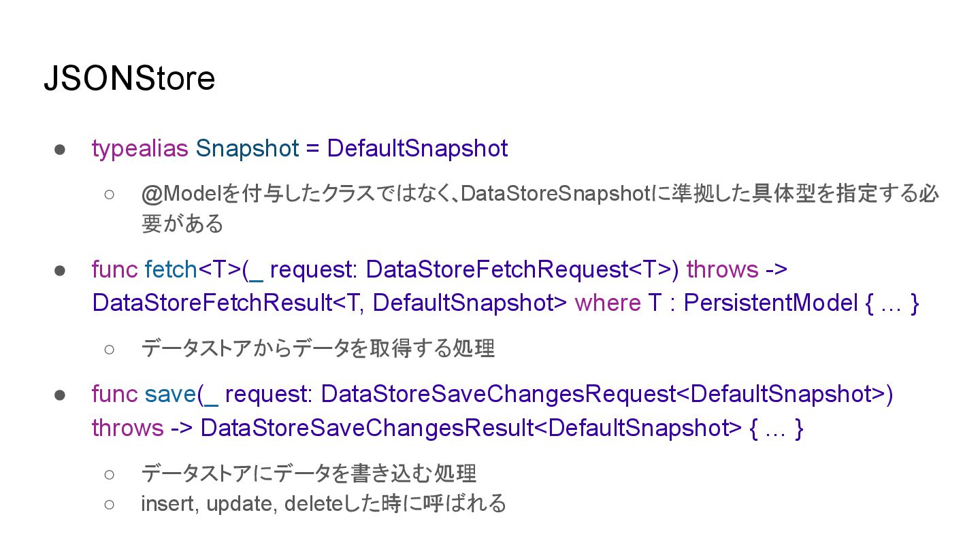
Task: Click the where keyword
Action: (608, 303)
